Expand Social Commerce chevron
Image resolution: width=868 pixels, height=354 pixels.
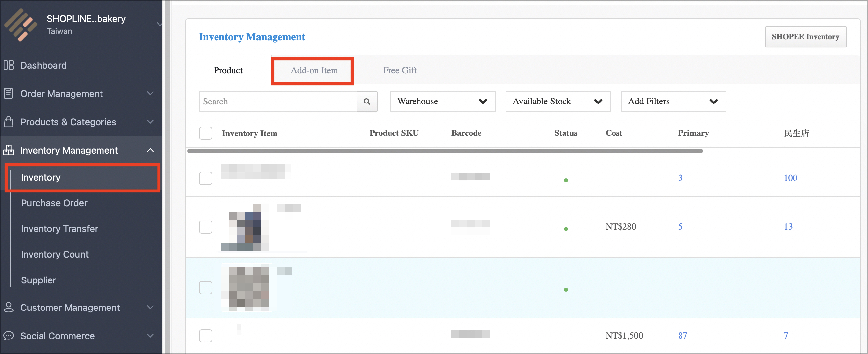(x=150, y=336)
